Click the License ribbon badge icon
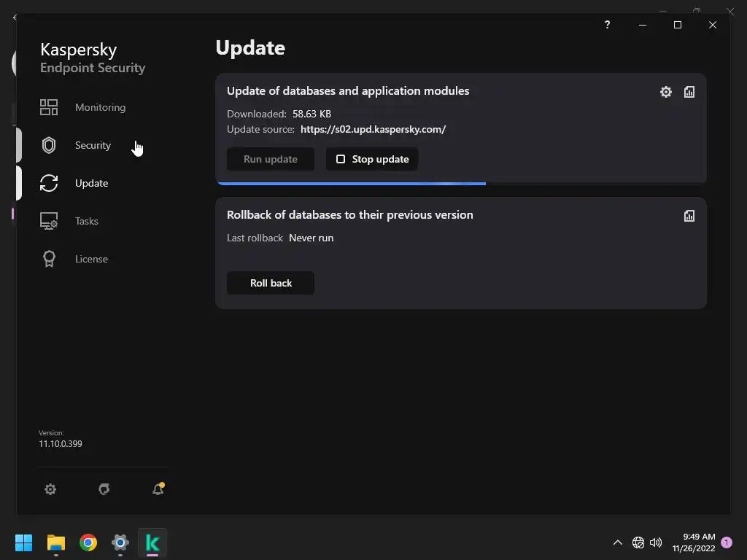Image resolution: width=747 pixels, height=560 pixels. (x=49, y=259)
